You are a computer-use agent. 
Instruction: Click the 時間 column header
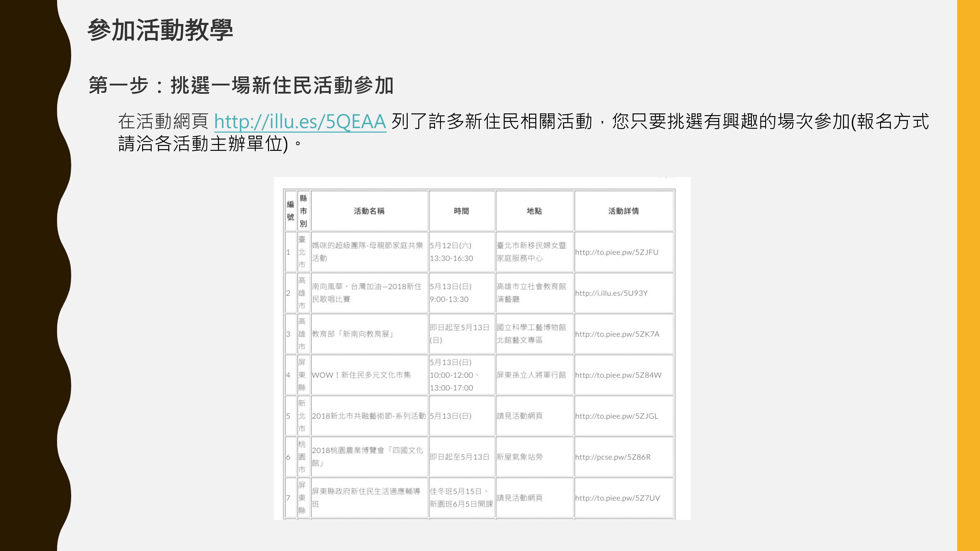click(x=461, y=211)
